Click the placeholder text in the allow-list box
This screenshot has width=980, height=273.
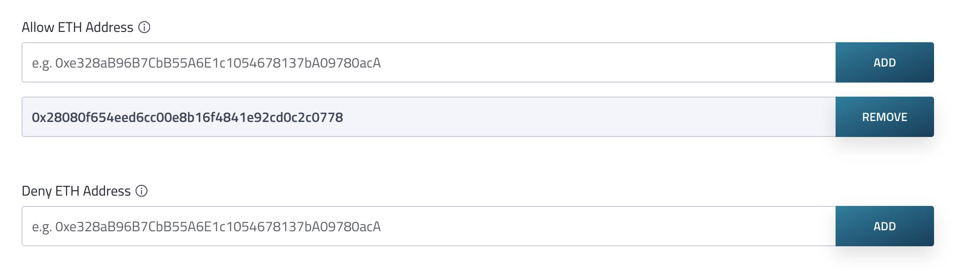[x=206, y=63]
